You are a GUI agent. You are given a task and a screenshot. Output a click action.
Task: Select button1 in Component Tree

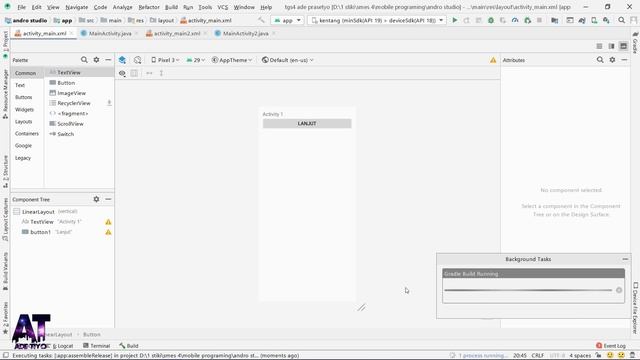click(x=40, y=232)
